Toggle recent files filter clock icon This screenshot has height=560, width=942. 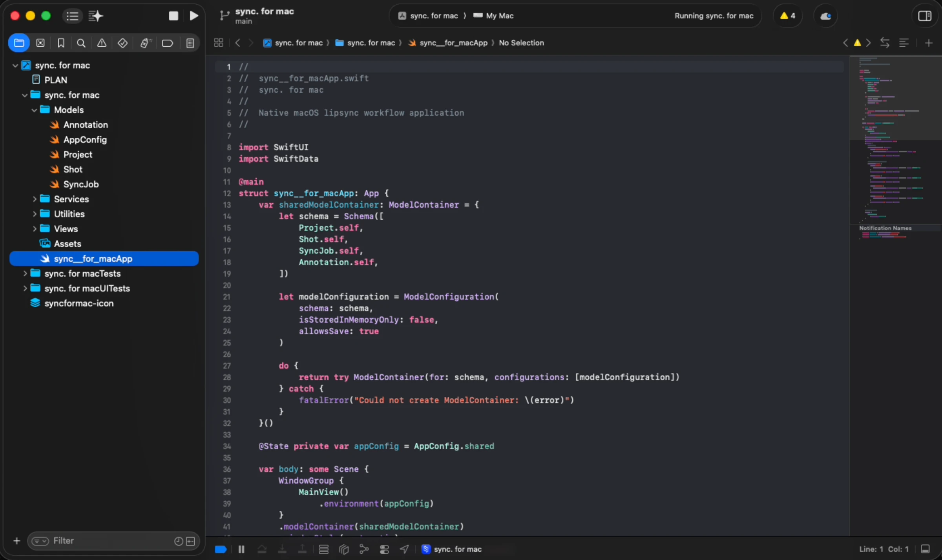tap(179, 541)
